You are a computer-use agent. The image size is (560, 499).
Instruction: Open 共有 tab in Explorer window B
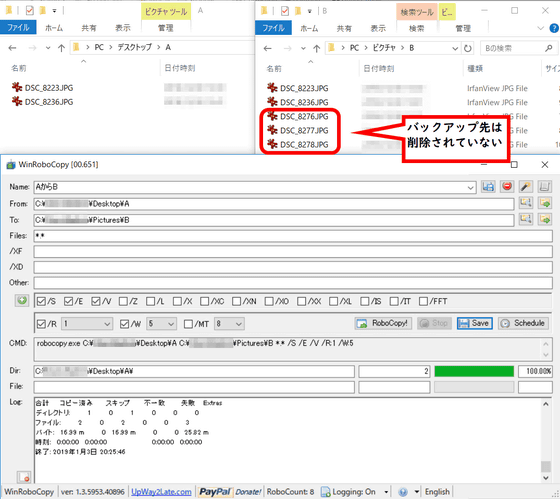pyautogui.click(x=344, y=28)
